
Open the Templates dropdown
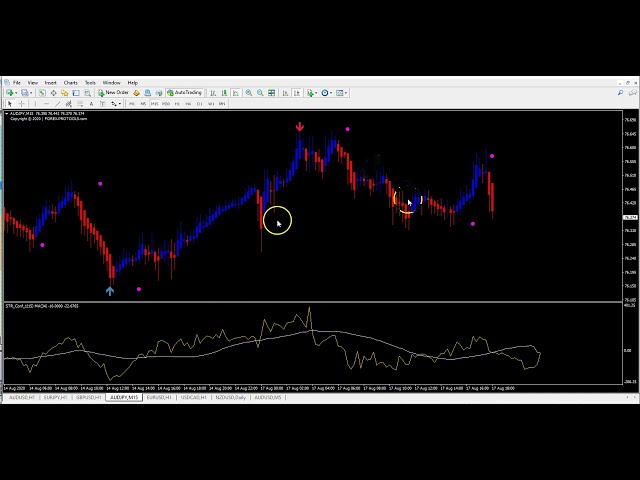coord(341,93)
